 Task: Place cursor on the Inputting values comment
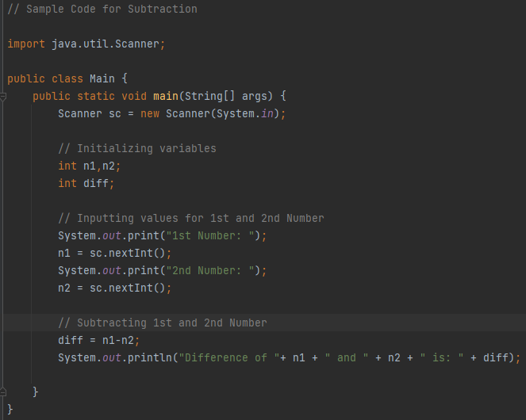pos(191,218)
